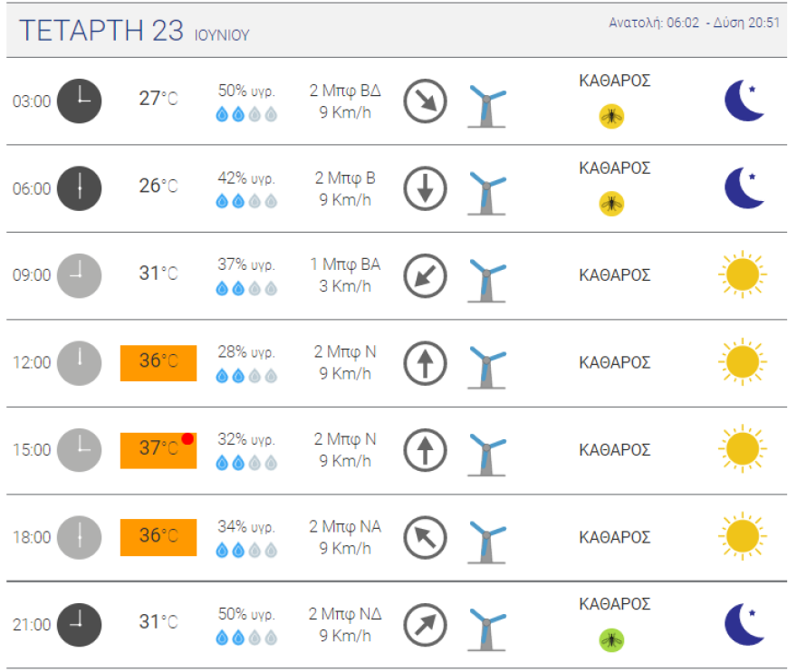Click the sunrise and sunset times text
797x672 pixels.
pyautogui.click(x=694, y=23)
